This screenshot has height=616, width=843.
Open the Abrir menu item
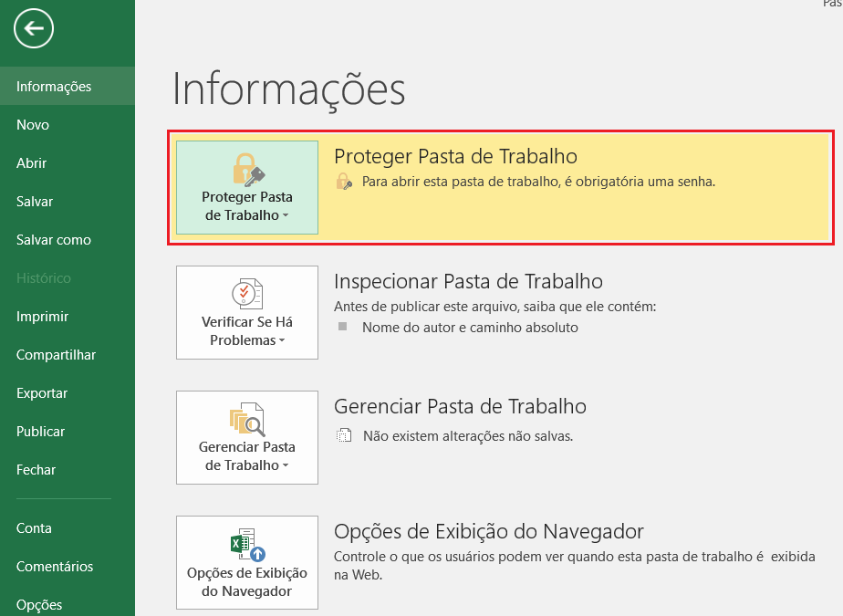coord(32,163)
